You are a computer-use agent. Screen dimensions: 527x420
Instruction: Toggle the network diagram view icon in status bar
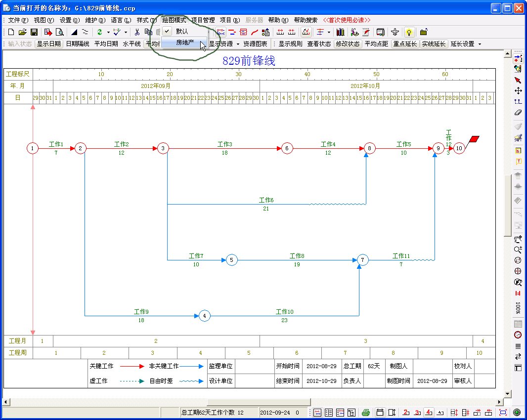click(317, 412)
